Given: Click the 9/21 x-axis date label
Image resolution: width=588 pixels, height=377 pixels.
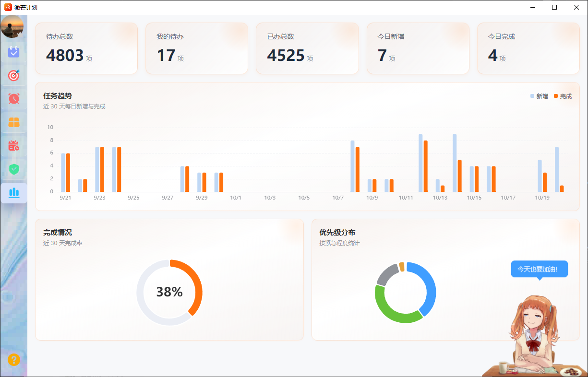Looking at the screenshot, I should pyautogui.click(x=65, y=198).
